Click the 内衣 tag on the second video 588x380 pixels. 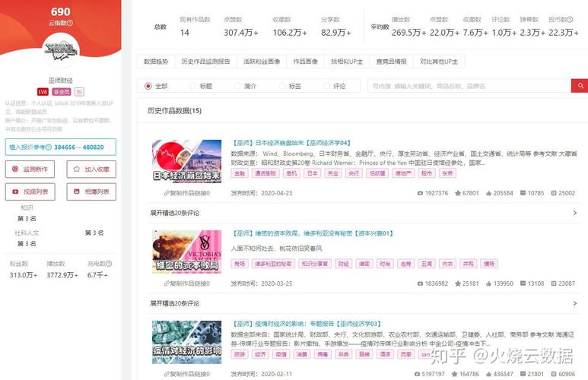[x=447, y=264]
